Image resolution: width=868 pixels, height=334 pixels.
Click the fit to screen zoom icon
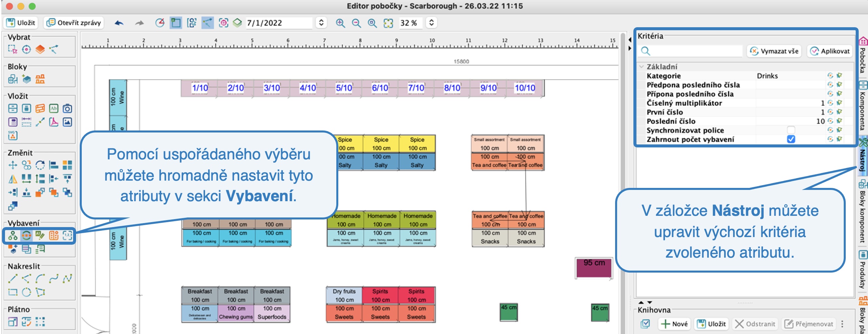click(x=388, y=23)
